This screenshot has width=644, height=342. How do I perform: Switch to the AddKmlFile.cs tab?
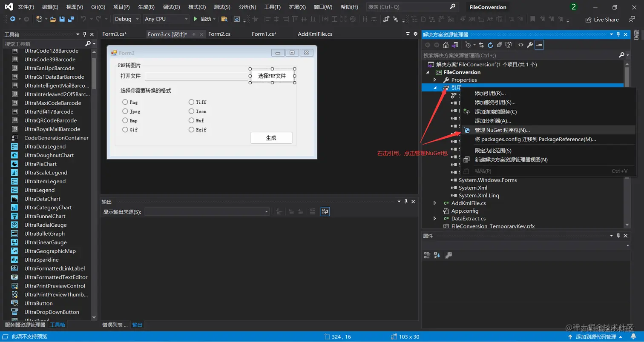[x=315, y=34]
